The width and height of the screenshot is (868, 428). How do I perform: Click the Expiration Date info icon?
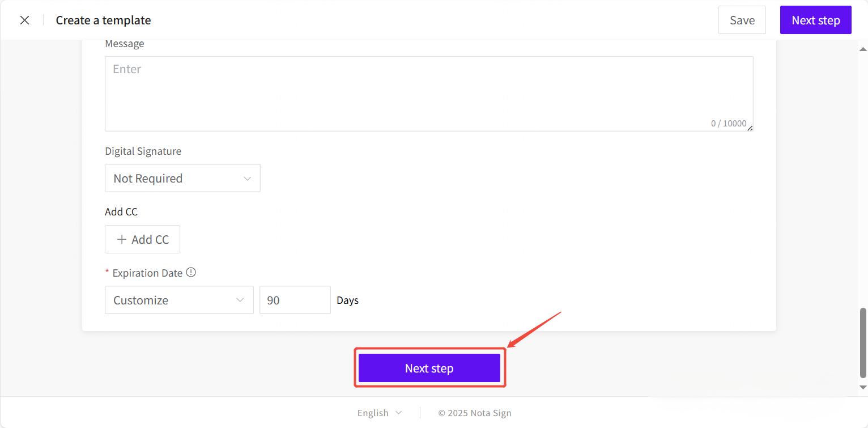191,273
